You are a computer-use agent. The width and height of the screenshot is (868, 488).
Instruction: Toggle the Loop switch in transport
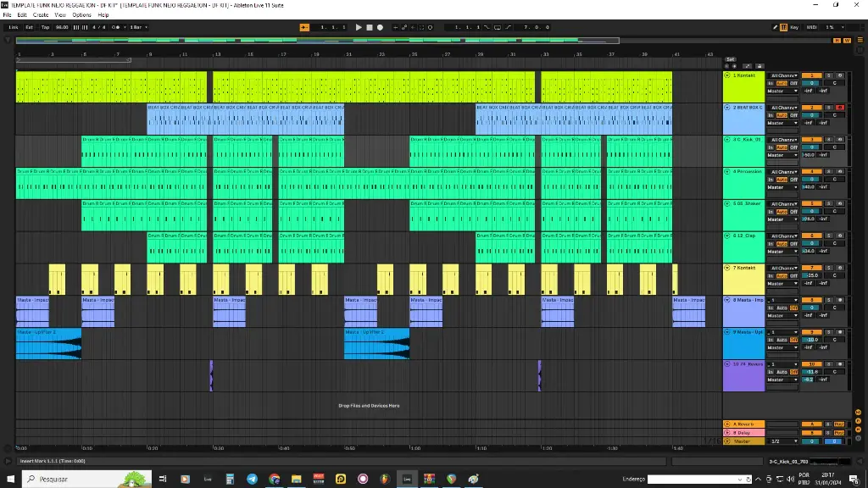click(498, 27)
